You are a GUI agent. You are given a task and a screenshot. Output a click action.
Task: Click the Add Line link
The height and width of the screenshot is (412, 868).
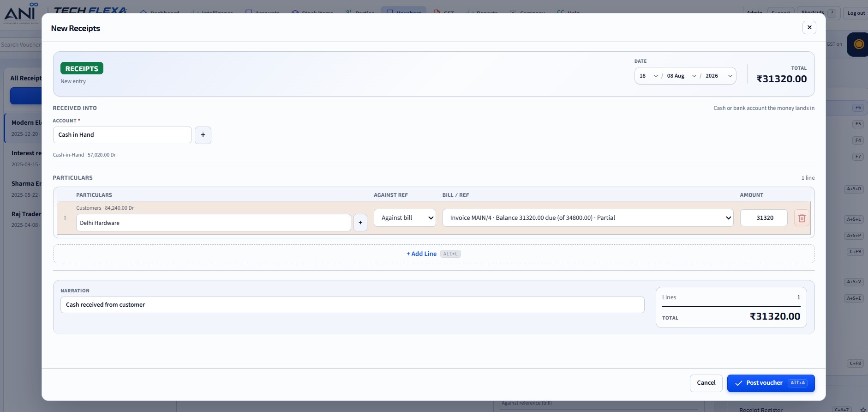tap(421, 254)
